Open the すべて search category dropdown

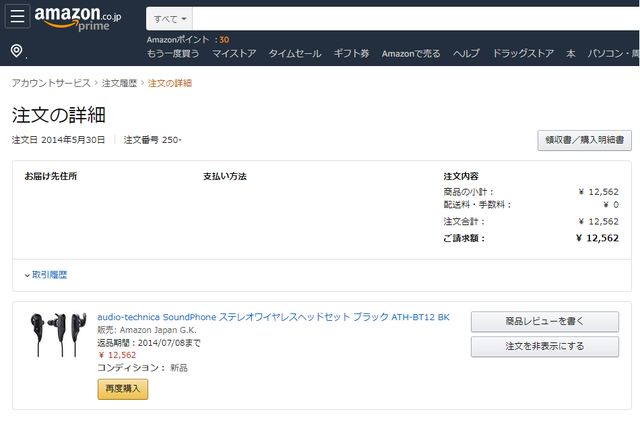pos(170,19)
